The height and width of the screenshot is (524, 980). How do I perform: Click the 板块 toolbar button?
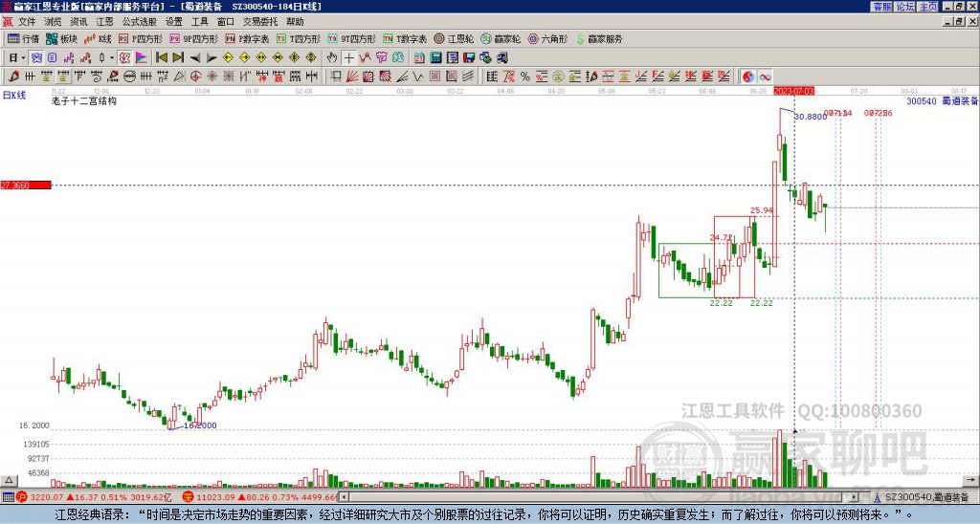pyautogui.click(x=61, y=38)
